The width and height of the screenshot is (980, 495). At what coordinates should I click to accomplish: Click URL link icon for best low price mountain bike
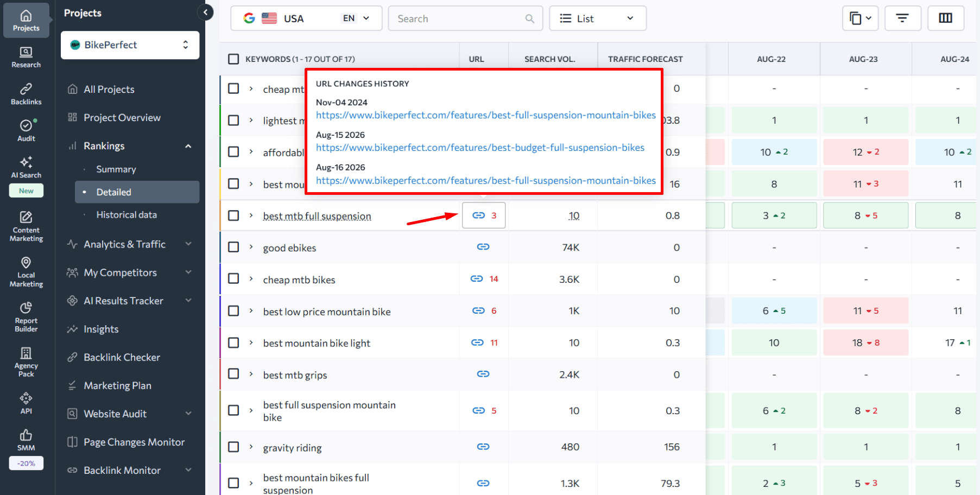[478, 310]
